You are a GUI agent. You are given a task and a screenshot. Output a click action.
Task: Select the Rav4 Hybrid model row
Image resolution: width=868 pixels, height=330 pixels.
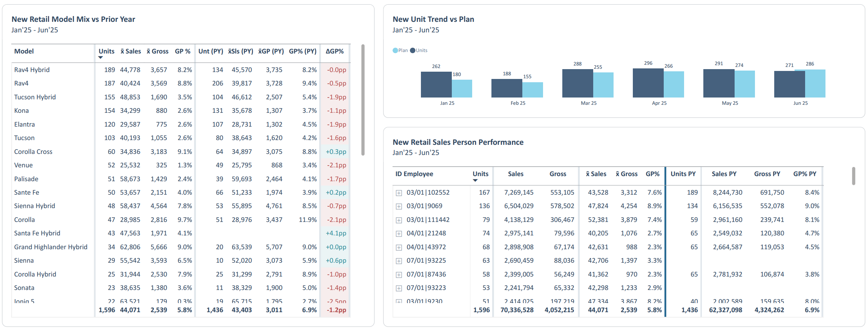coord(32,70)
